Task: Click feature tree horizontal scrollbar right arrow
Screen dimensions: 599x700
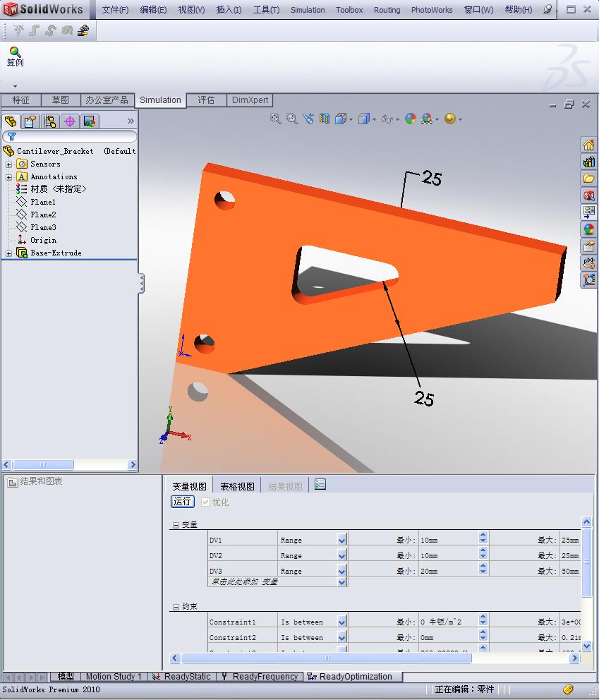Action: tap(132, 465)
